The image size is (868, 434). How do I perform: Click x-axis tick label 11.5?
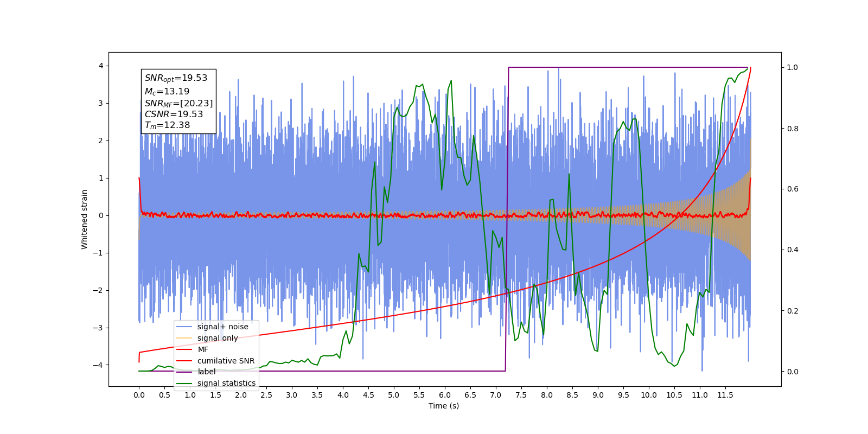click(725, 395)
